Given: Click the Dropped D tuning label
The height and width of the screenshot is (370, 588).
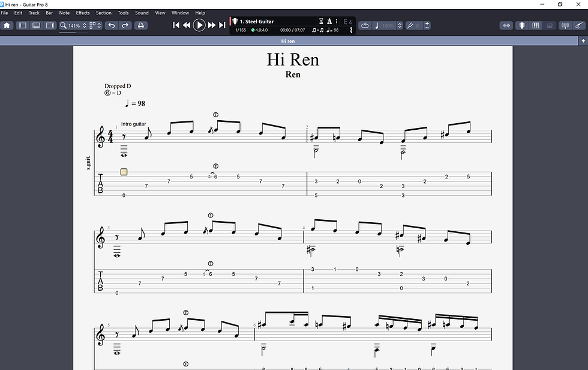Looking at the screenshot, I should [x=118, y=86].
